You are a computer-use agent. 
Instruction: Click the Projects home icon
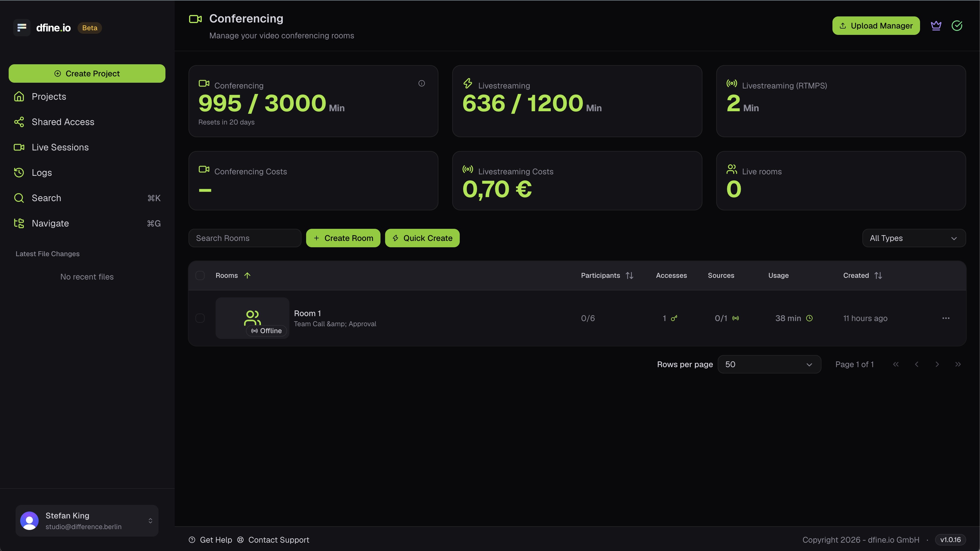(19, 97)
